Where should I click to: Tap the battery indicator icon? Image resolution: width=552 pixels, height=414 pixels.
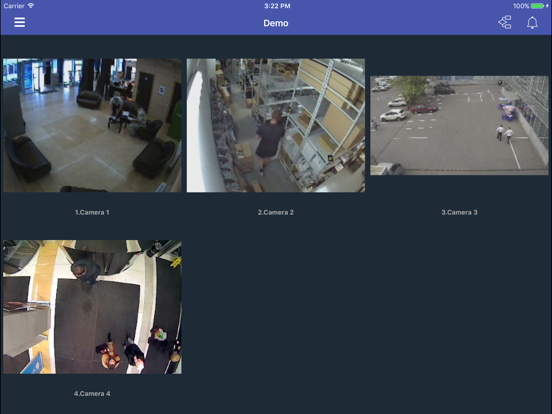(538, 6)
